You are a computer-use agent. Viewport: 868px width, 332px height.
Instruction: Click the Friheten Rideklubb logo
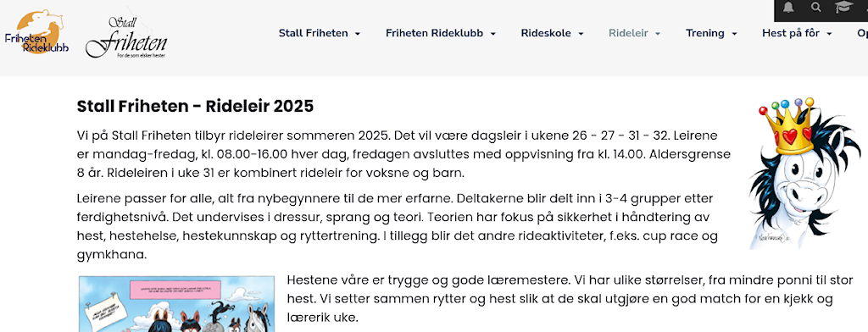[x=36, y=32]
